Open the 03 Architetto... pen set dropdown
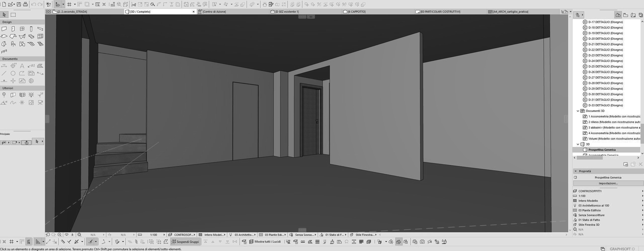The width and height of the screenshot is (644, 251). point(242,235)
